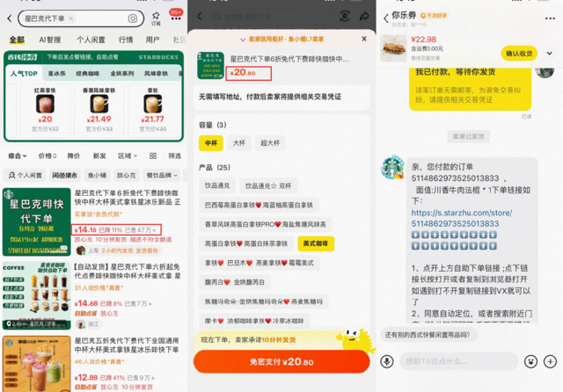Select 饮品通兑 product option

click(217, 185)
